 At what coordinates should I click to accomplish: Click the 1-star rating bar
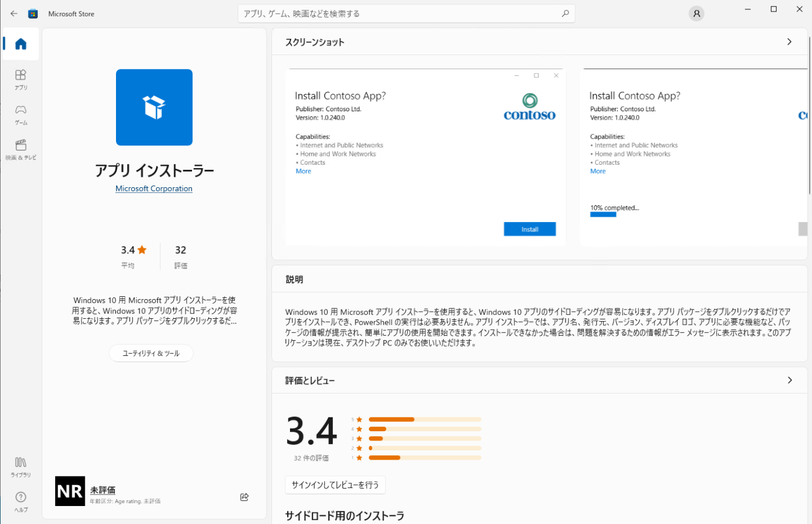(425, 458)
